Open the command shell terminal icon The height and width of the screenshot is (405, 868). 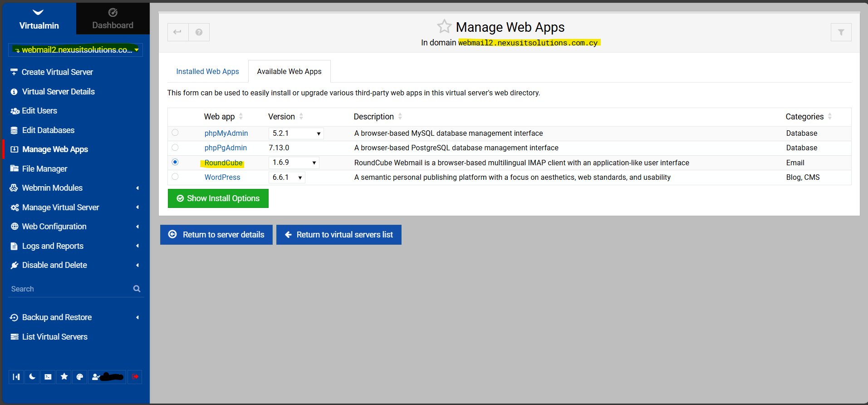[48, 377]
